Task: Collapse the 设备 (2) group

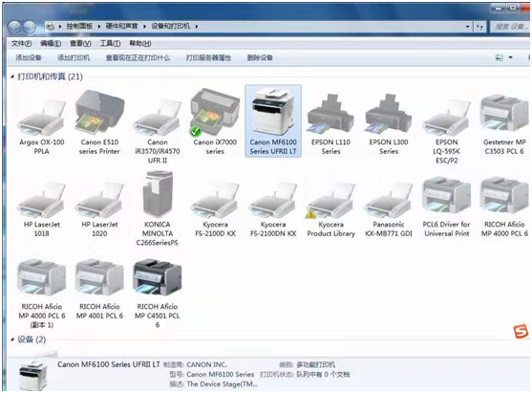Action: (x=12, y=339)
